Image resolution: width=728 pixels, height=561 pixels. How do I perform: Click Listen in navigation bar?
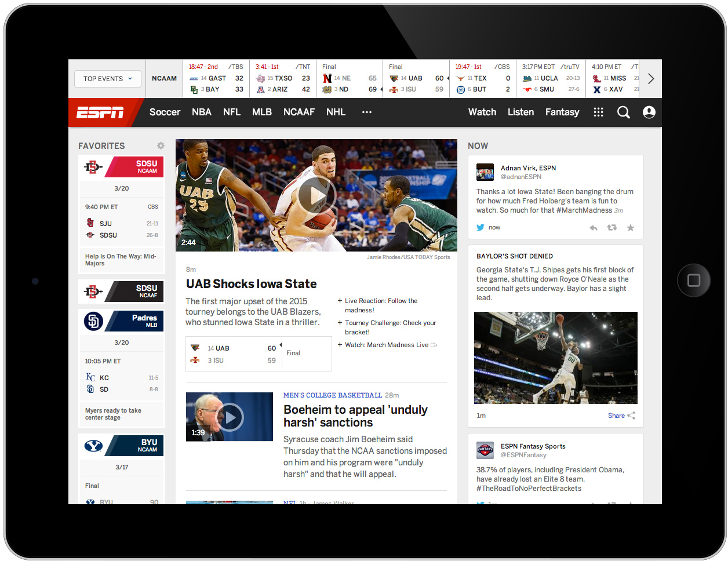tap(520, 112)
